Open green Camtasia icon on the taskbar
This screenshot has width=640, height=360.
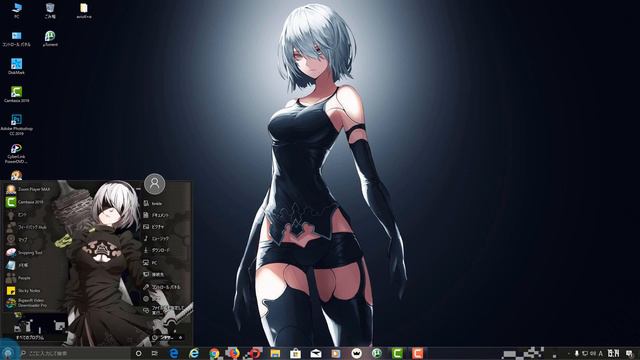coord(397,353)
